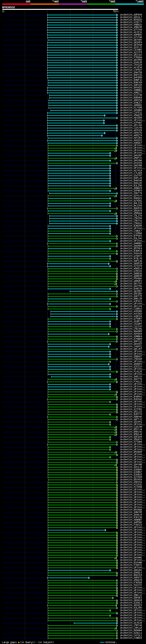Viewport: 146px width, 644px height.
Task: Select label UniRef100_P49149
Action: [x=131, y=254]
